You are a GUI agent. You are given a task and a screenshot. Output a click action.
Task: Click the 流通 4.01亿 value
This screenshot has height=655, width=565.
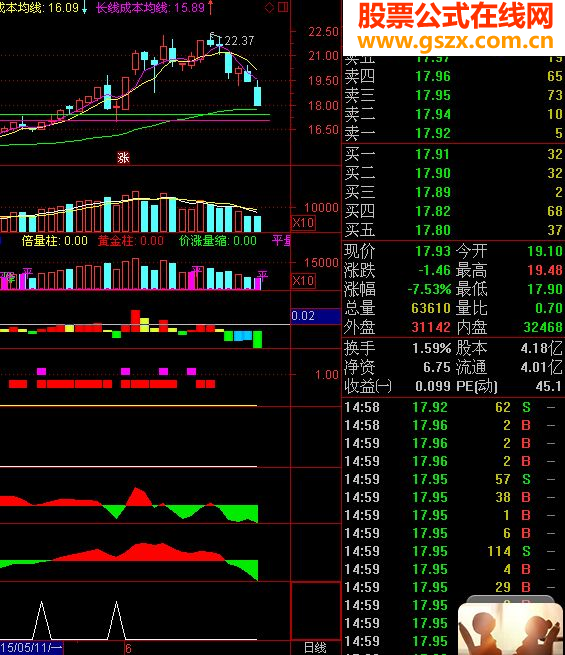pos(542,367)
